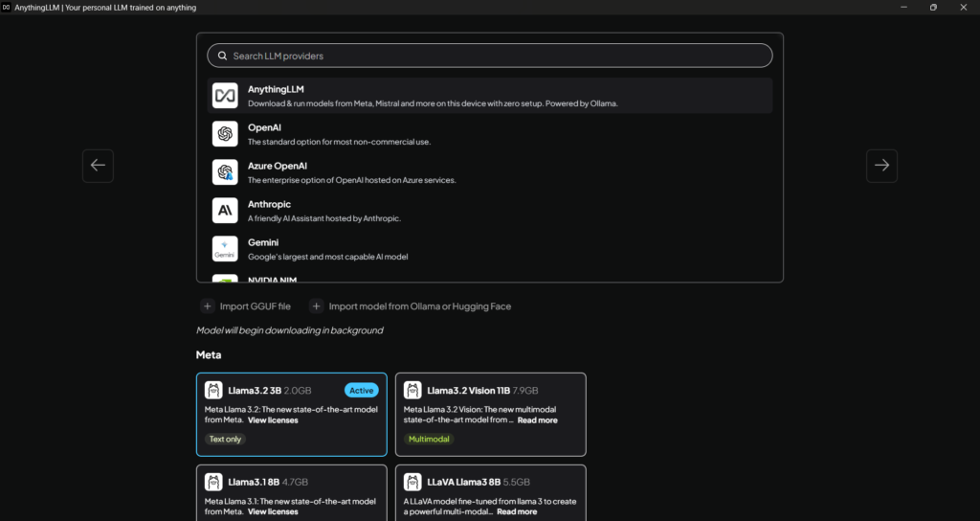Click 'Google's largest and most capable AI model'
The width and height of the screenshot is (980, 521).
tap(328, 257)
